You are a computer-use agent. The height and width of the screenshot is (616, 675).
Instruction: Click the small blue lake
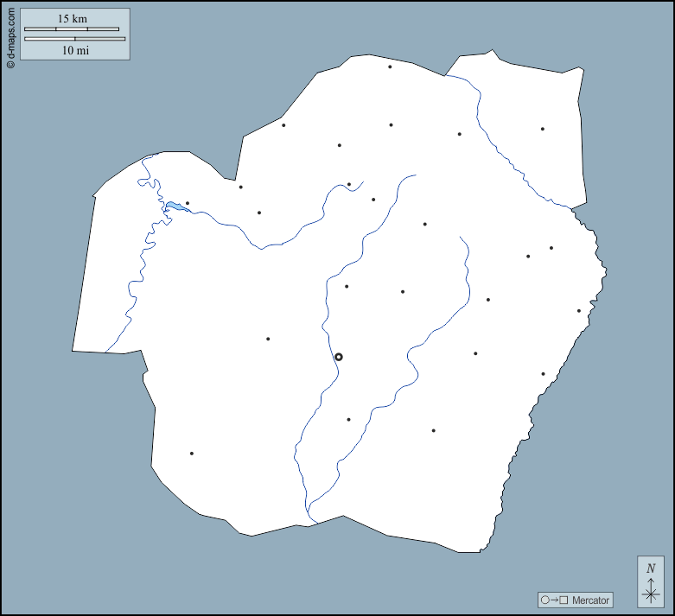pyautogui.click(x=174, y=206)
